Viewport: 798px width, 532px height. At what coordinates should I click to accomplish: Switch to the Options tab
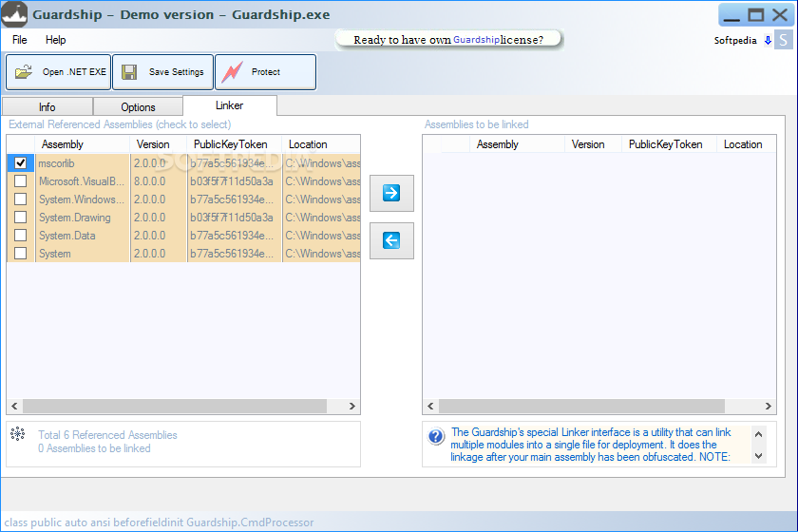pos(138,107)
